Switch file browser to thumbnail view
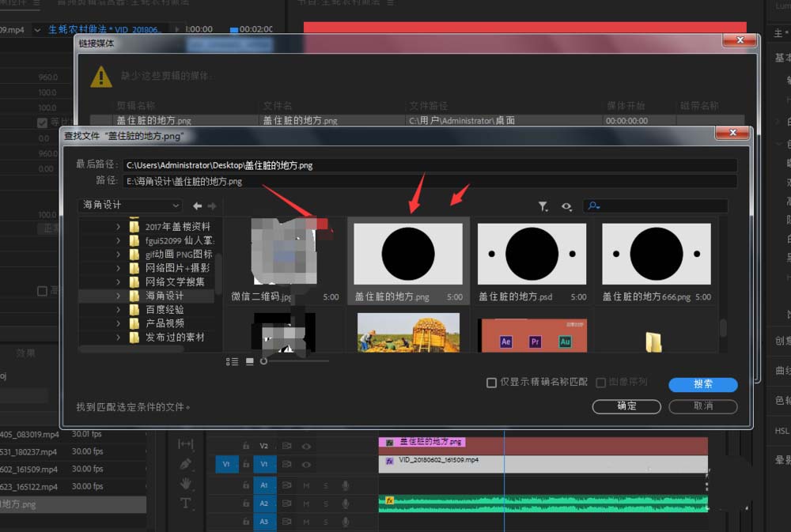This screenshot has height=532, width=791. point(249,361)
